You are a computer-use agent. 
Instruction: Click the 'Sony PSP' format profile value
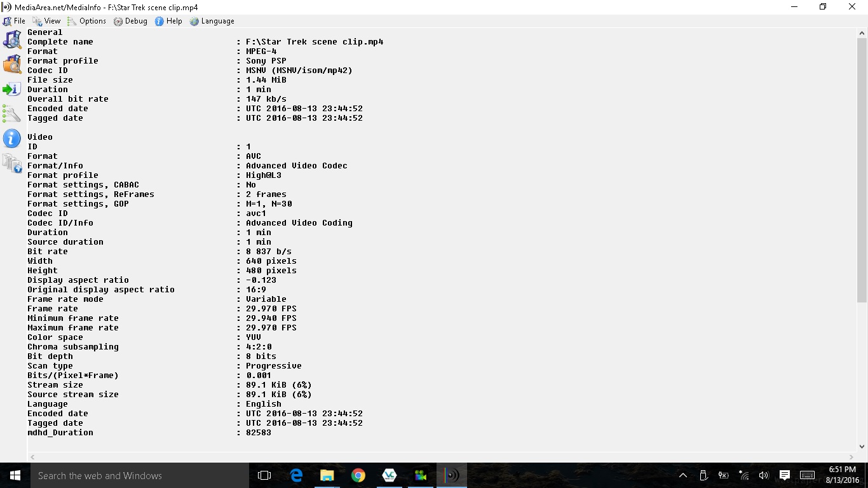click(x=266, y=61)
